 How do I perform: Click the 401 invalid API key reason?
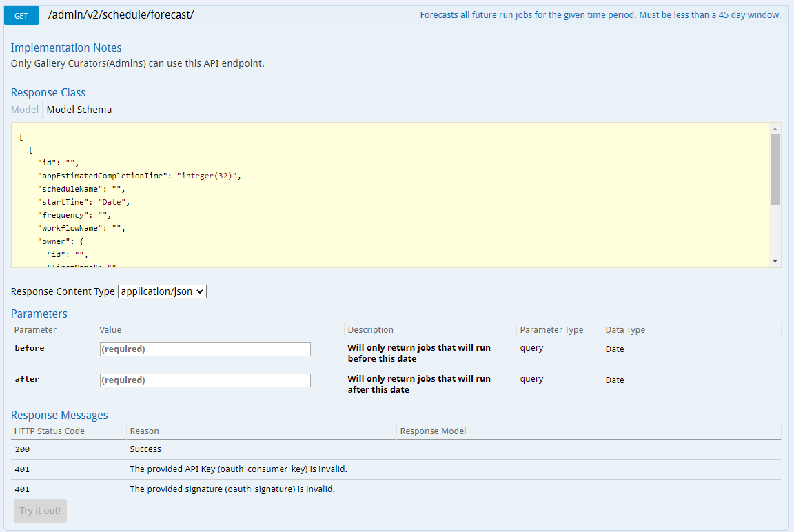pyautogui.click(x=232, y=469)
